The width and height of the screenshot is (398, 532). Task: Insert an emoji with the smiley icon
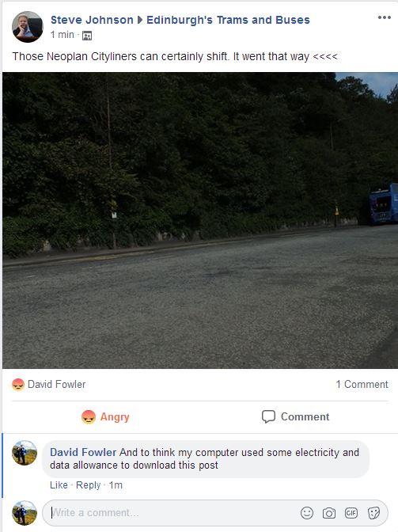point(307,513)
